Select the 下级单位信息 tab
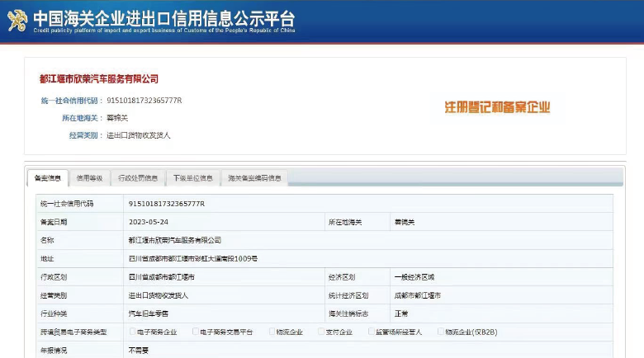The image size is (644, 358). coord(192,178)
